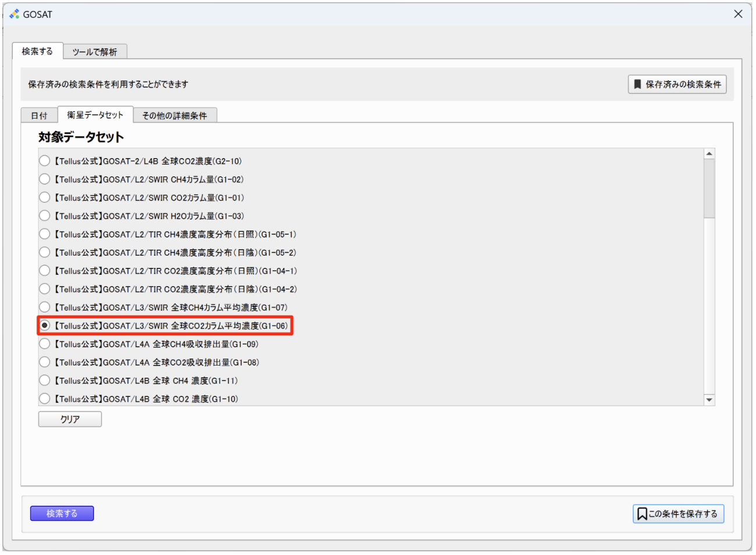The image size is (756, 555).
Task: Click the bookmark icon for saved search conditions
Action: (x=637, y=84)
